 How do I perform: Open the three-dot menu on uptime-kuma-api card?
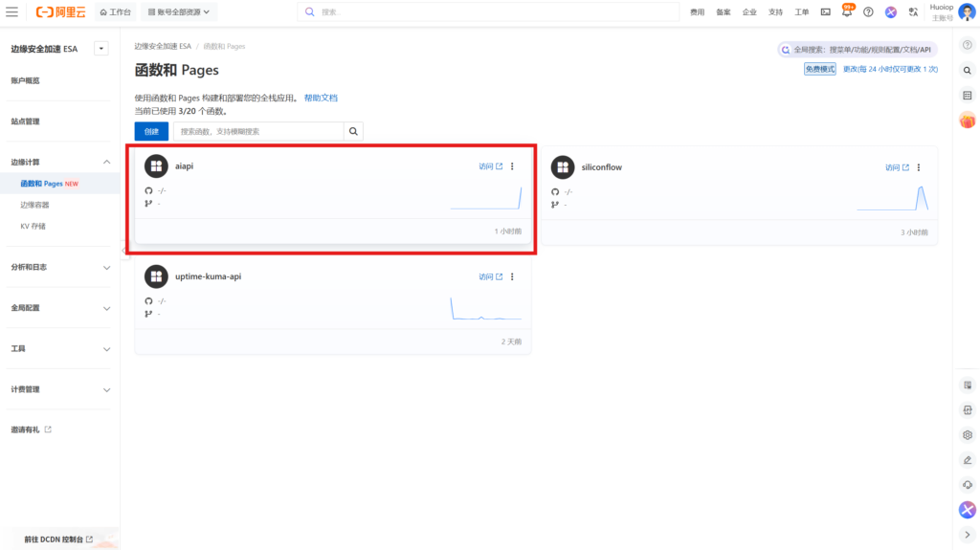[x=512, y=276]
